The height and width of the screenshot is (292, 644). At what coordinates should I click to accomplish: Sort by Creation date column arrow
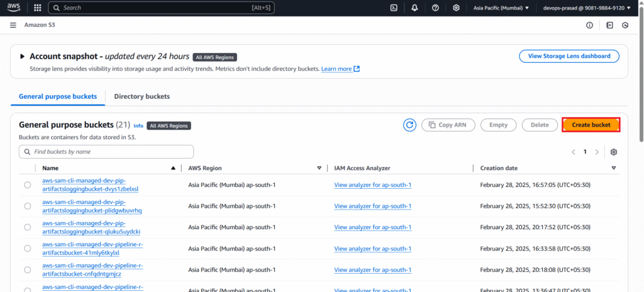pyautogui.click(x=614, y=168)
